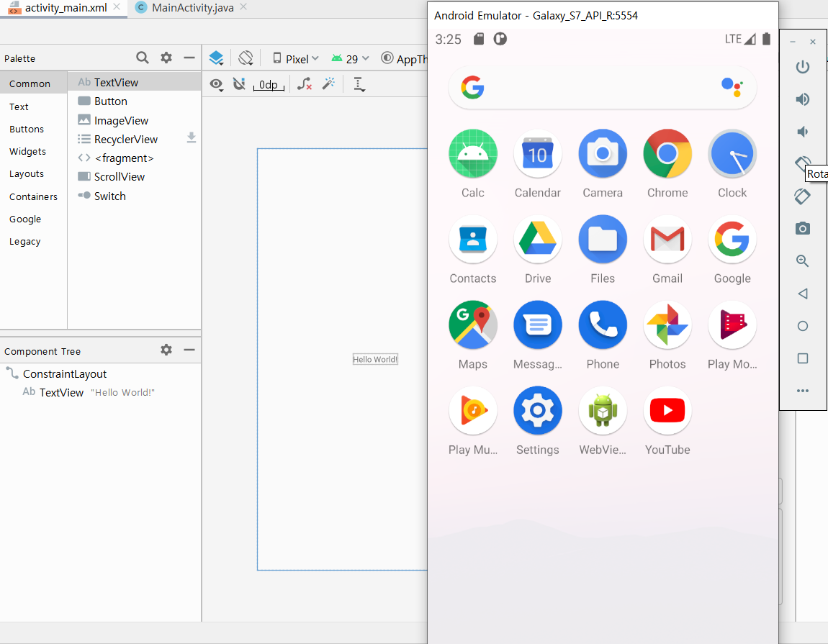828x644 pixels.
Task: Click the Infer Constraints magic wand
Action: point(328,83)
